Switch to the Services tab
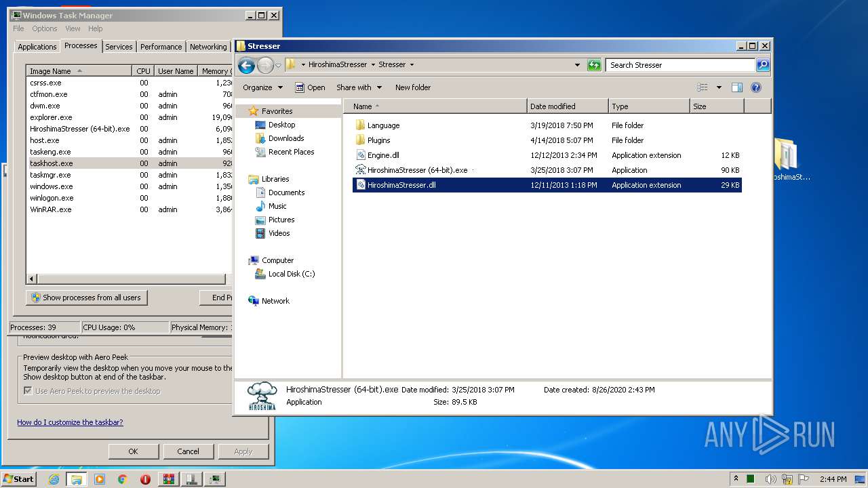The image size is (868, 488). tap(119, 47)
